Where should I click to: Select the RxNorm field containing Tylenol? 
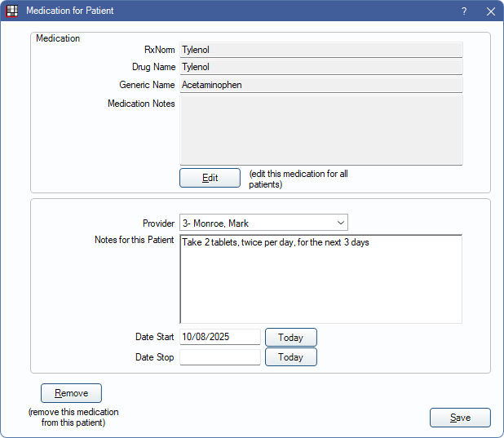[321, 50]
